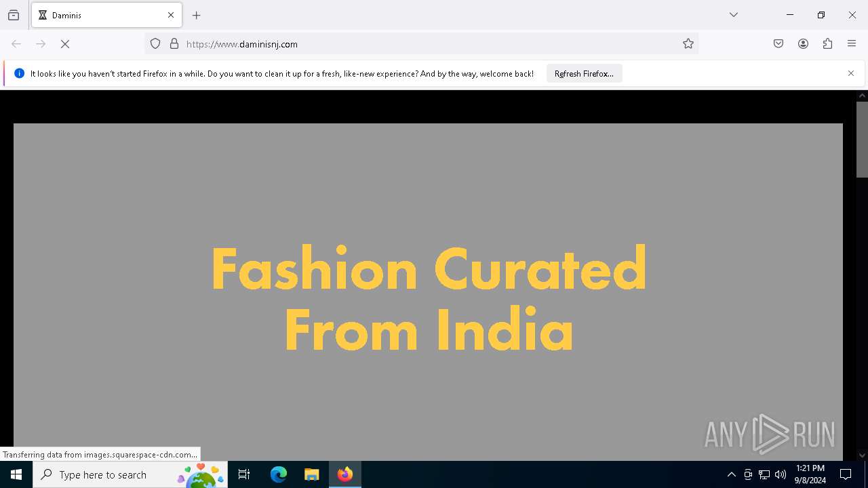This screenshot has width=868, height=488.
Task: Click the page vertical scrollbar thumb
Action: click(x=862, y=139)
